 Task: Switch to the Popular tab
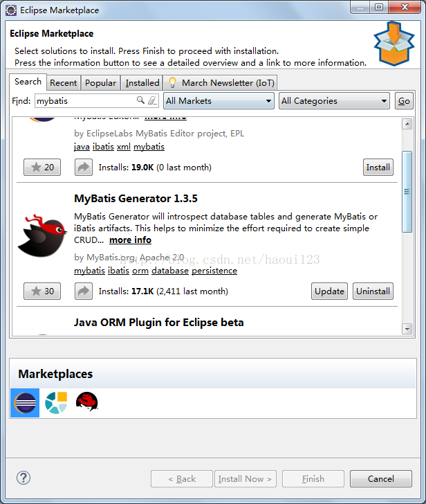tap(100, 83)
